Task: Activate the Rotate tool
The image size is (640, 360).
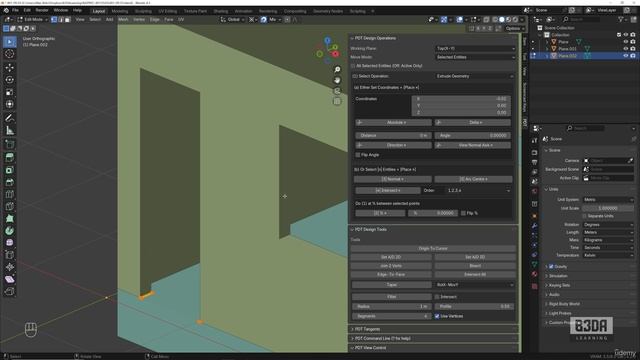Action: [9, 80]
